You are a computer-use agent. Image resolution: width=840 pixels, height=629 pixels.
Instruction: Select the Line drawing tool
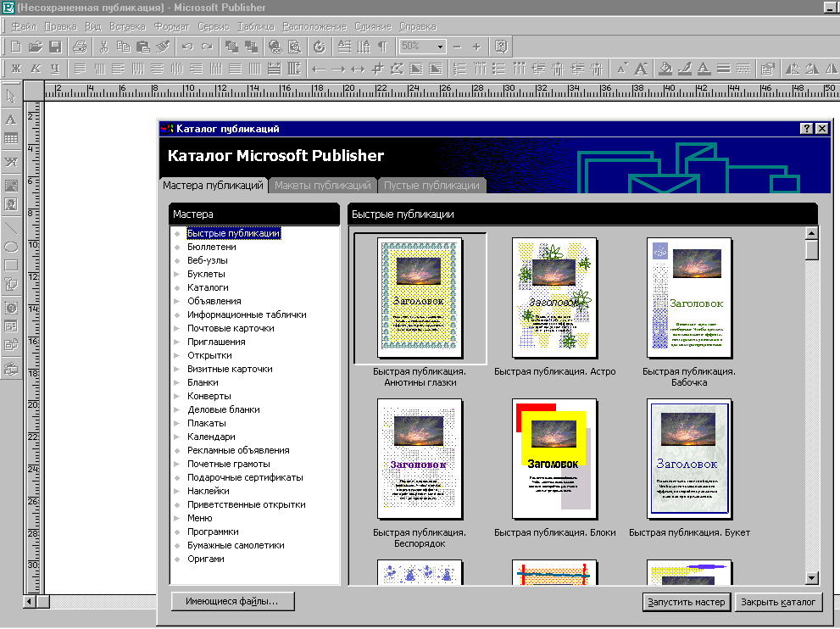coord(11,226)
